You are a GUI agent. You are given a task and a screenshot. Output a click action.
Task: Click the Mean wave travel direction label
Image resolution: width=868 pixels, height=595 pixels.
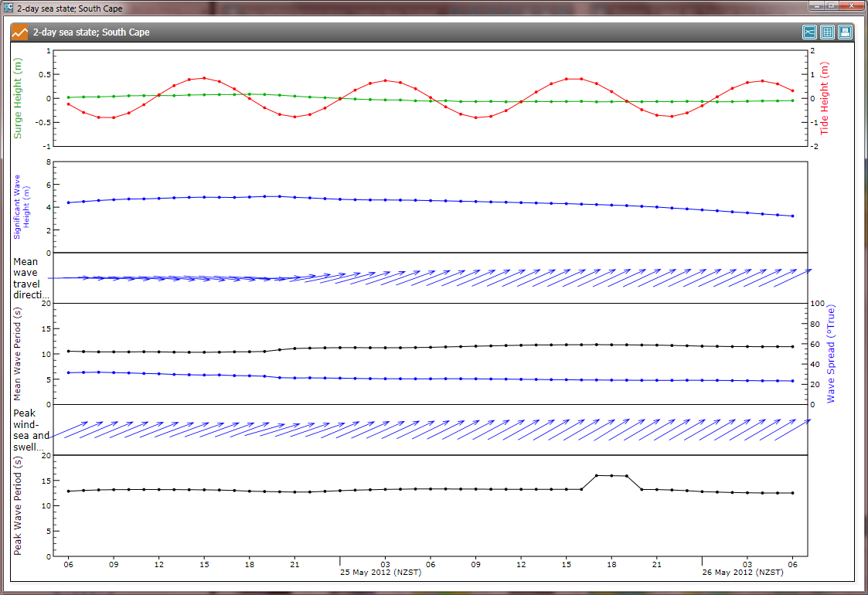click(x=31, y=278)
